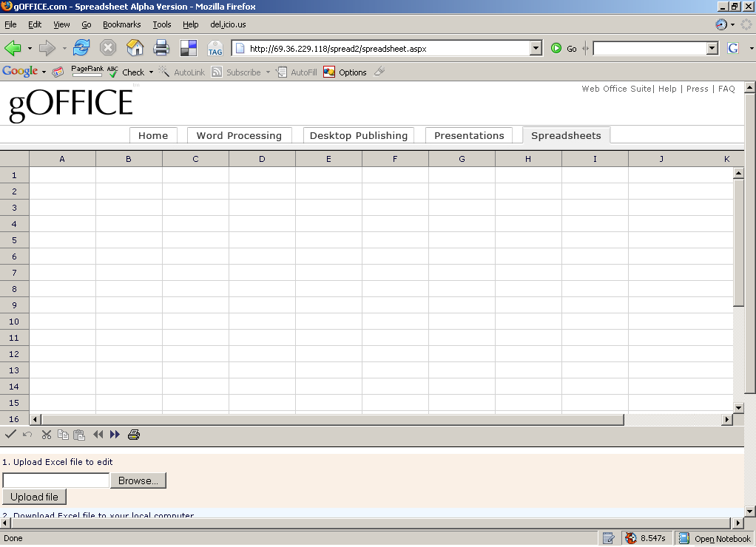Open the Tools menu

coord(161,24)
